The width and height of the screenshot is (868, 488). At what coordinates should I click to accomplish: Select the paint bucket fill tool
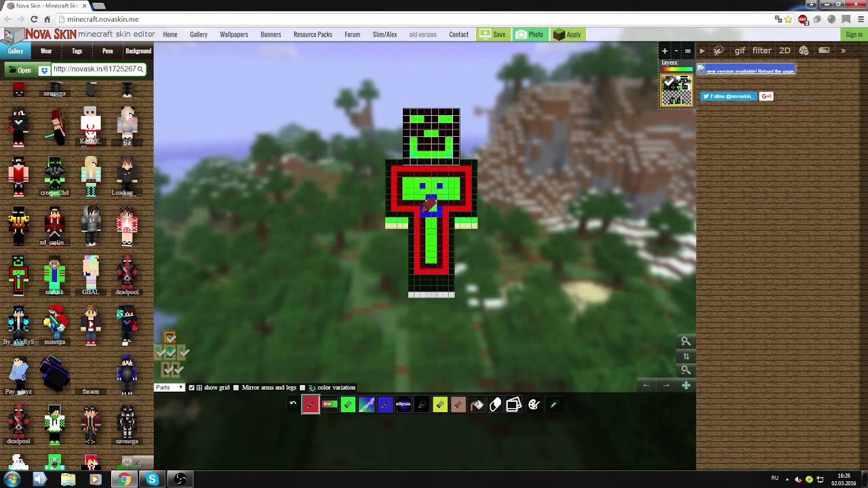pos(477,405)
